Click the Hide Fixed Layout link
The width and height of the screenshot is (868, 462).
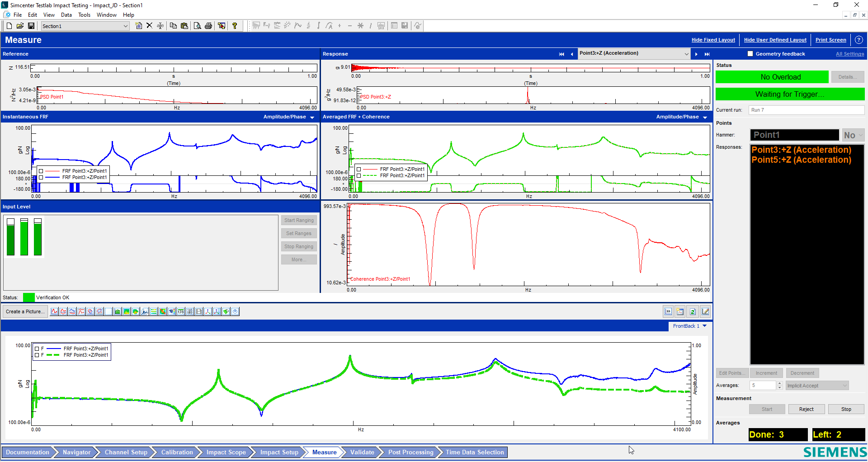click(x=713, y=40)
